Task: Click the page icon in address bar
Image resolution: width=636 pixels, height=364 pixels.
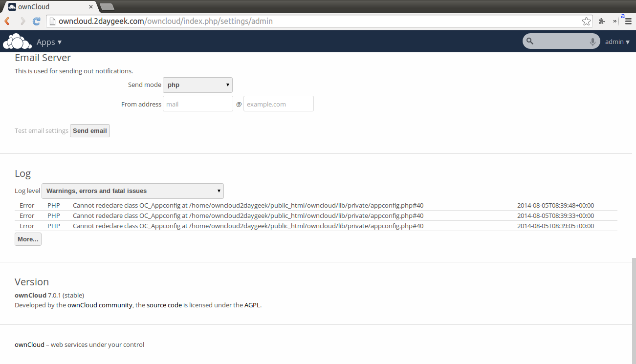Action: (x=52, y=21)
